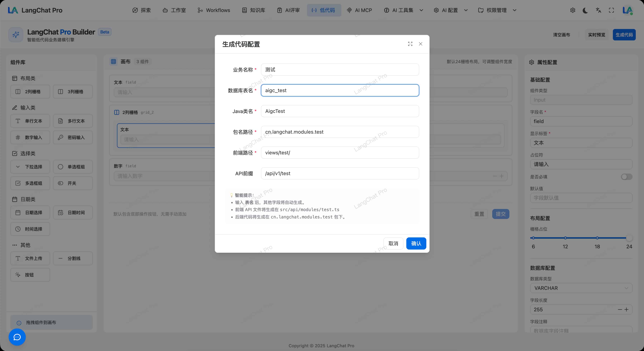Click the Java类名 input field
644x351 pixels.
tap(340, 111)
